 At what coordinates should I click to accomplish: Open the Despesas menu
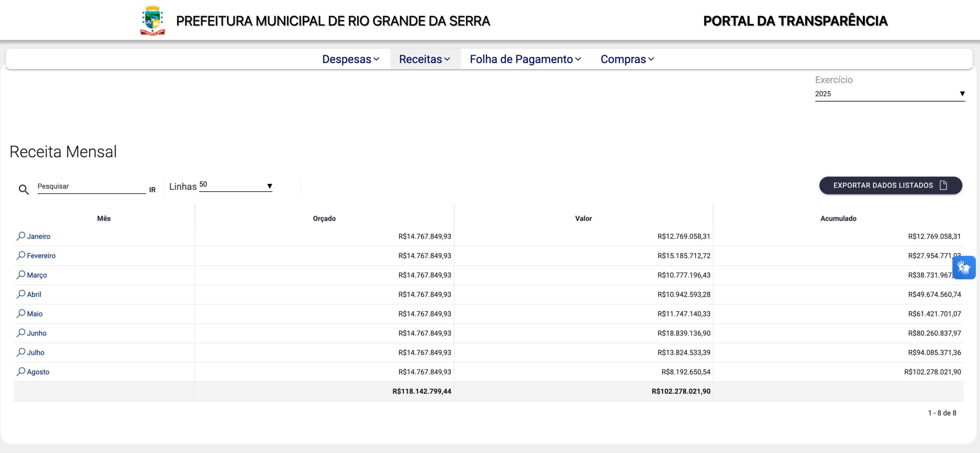click(x=350, y=59)
